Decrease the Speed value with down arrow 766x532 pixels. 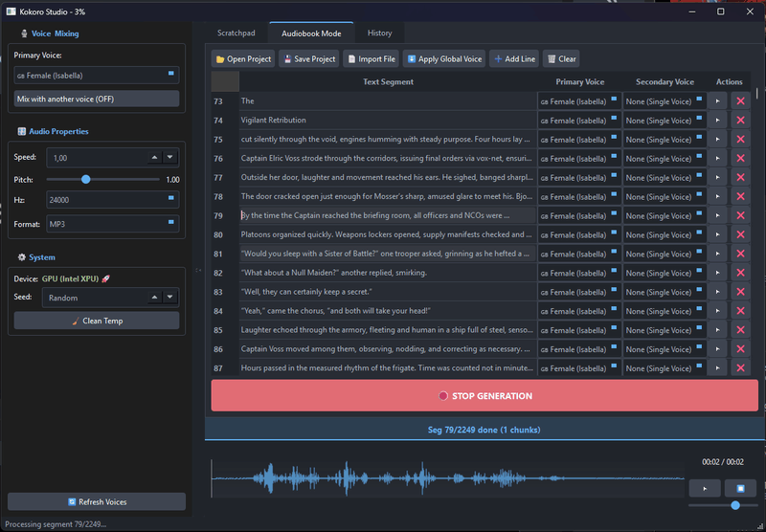point(170,157)
